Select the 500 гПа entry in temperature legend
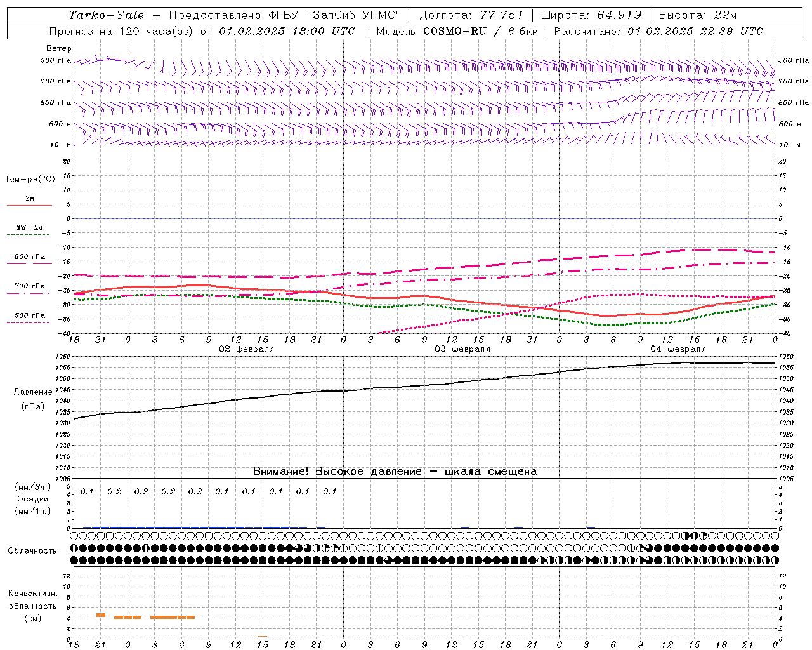This screenshot has width=812, height=650. click(30, 315)
